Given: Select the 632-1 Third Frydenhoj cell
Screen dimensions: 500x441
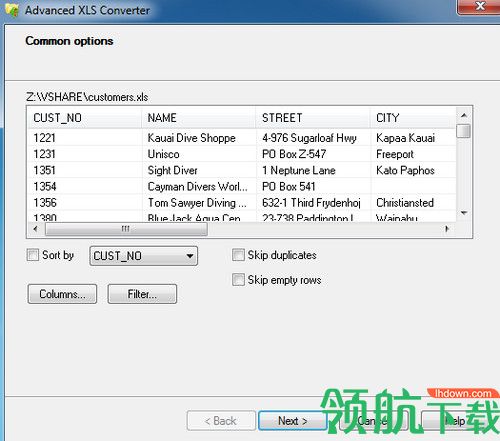Looking at the screenshot, I should [313, 203].
